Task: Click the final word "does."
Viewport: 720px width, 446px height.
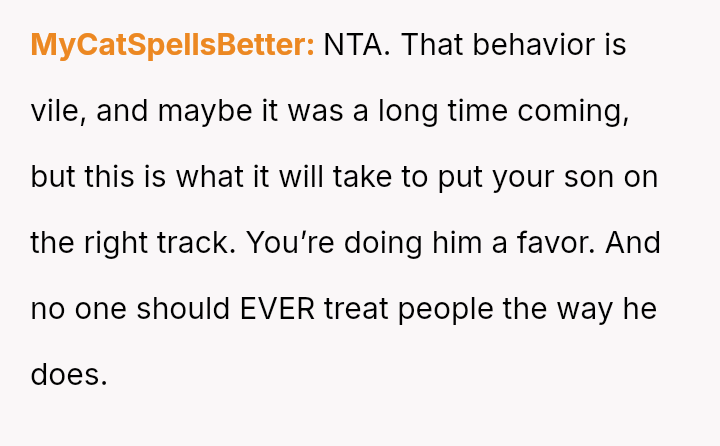Action: [68, 375]
